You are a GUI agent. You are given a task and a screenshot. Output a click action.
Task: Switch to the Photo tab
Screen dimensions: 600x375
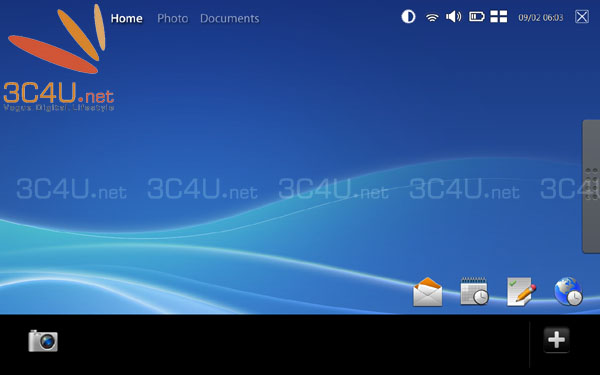click(x=173, y=18)
